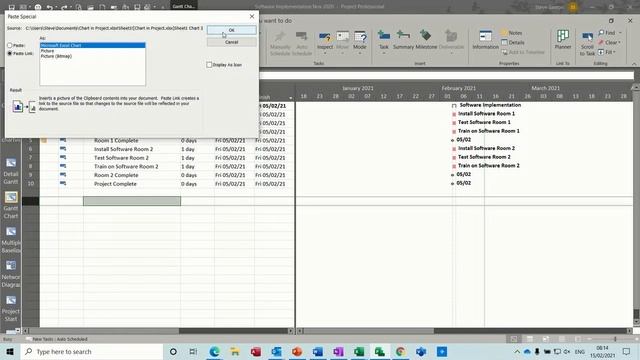The width and height of the screenshot is (640, 360).
Task: Open the Task insert dropdown arrow
Action: [384, 53]
